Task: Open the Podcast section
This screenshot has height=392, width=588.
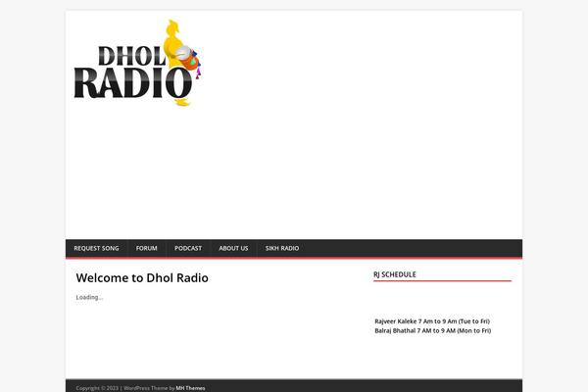Action: 188,248
